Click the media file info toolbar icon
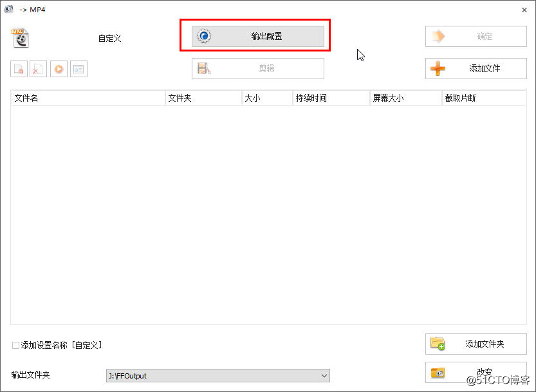The width and height of the screenshot is (536, 392). pyautogui.click(x=79, y=69)
